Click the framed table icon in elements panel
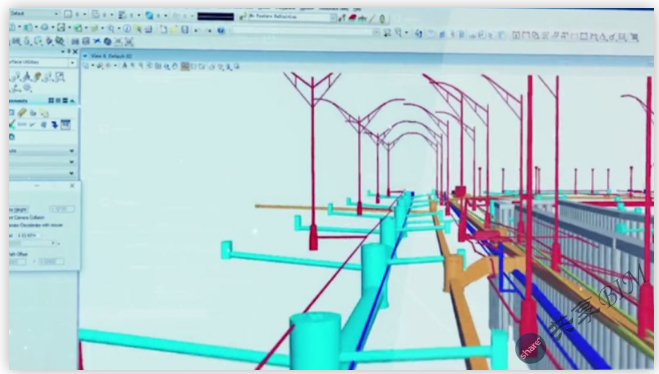Viewport: 659px width, 374px height. pyautogui.click(x=66, y=124)
